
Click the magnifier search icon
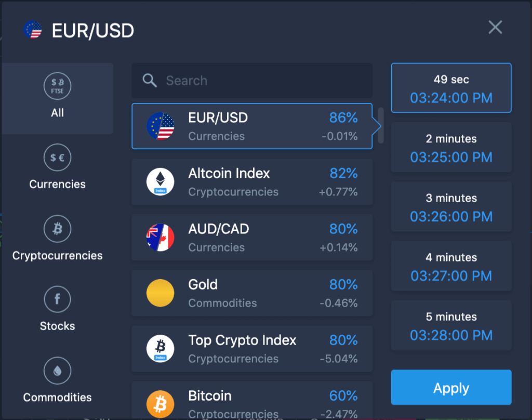150,81
